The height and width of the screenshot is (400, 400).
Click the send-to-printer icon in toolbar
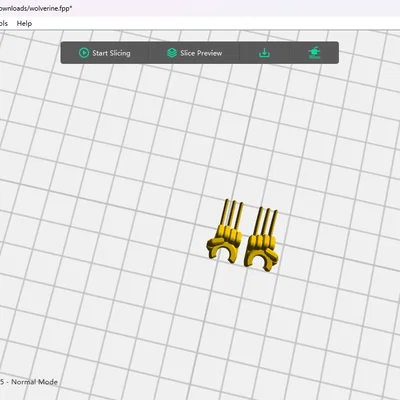coord(314,53)
